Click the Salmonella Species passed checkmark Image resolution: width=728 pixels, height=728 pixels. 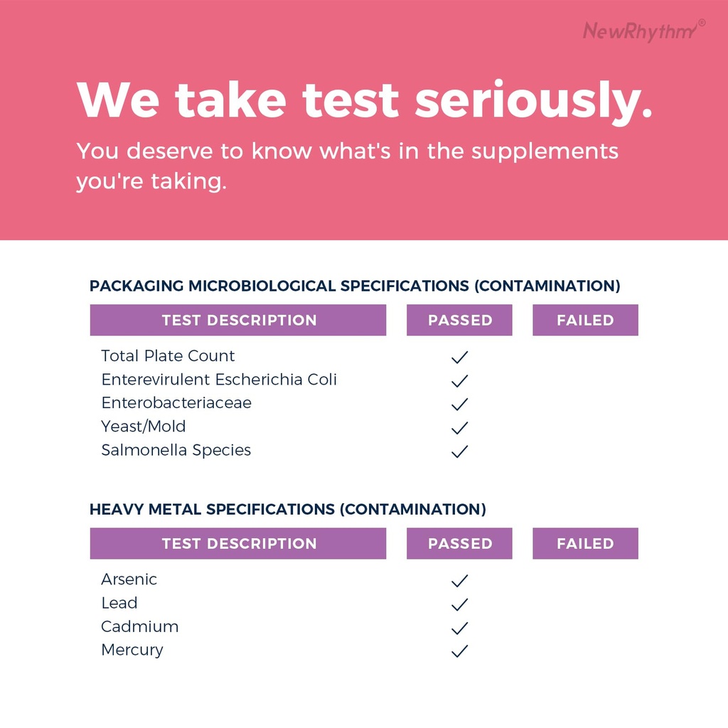click(460, 451)
